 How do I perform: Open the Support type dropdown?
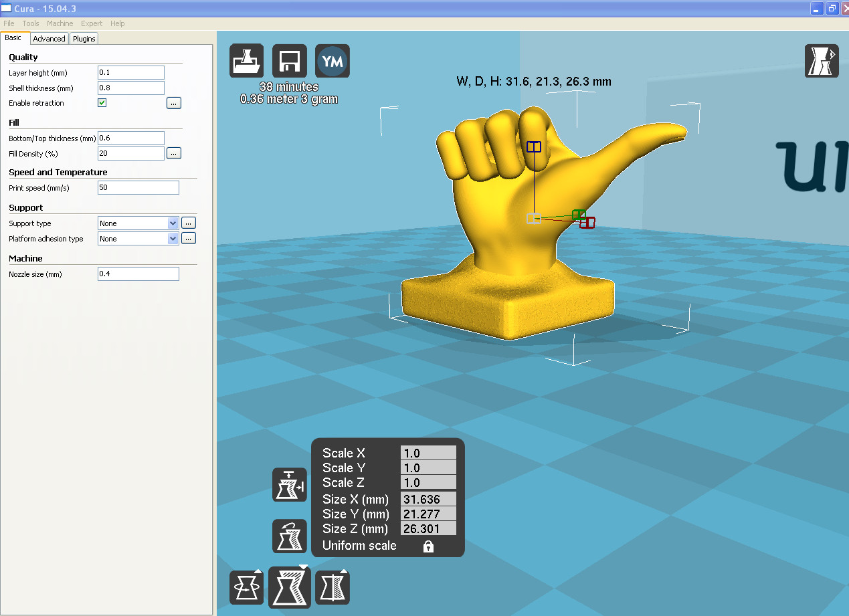138,223
